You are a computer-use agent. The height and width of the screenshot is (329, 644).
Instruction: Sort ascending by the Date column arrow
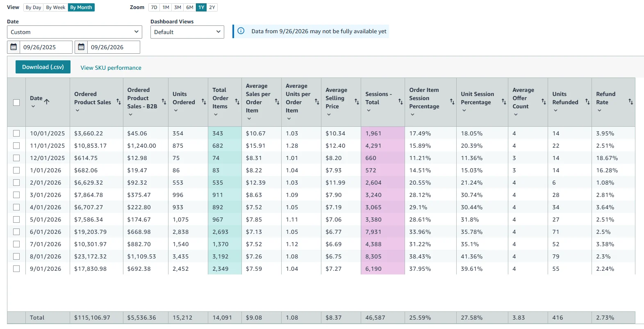(47, 102)
